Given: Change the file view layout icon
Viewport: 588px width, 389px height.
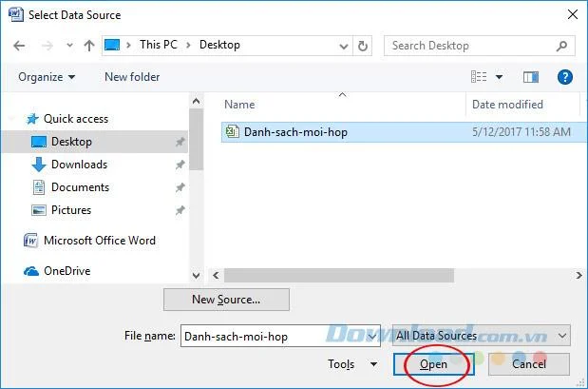Looking at the screenshot, I should 479,77.
